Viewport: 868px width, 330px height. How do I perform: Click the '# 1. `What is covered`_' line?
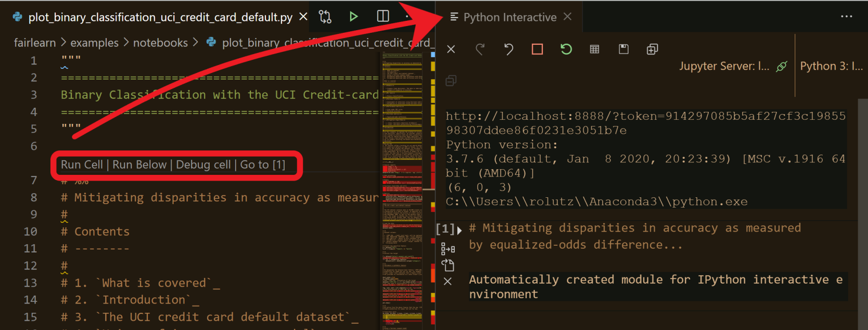[x=140, y=283]
